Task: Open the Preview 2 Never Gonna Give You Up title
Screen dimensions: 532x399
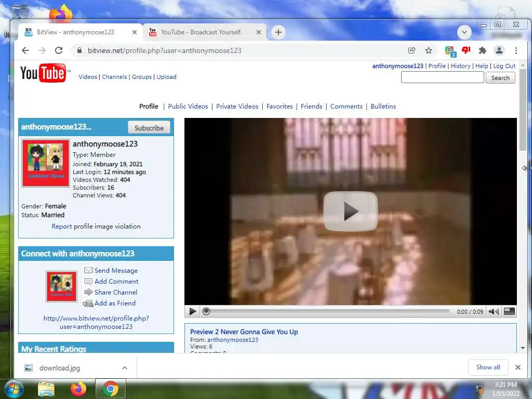Action: [244, 332]
